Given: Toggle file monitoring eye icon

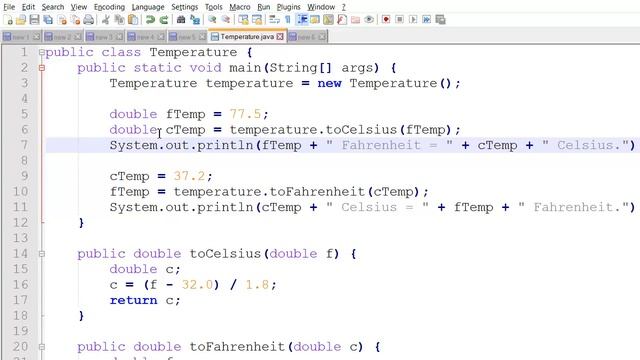Looking at the screenshot, I should 369,20.
